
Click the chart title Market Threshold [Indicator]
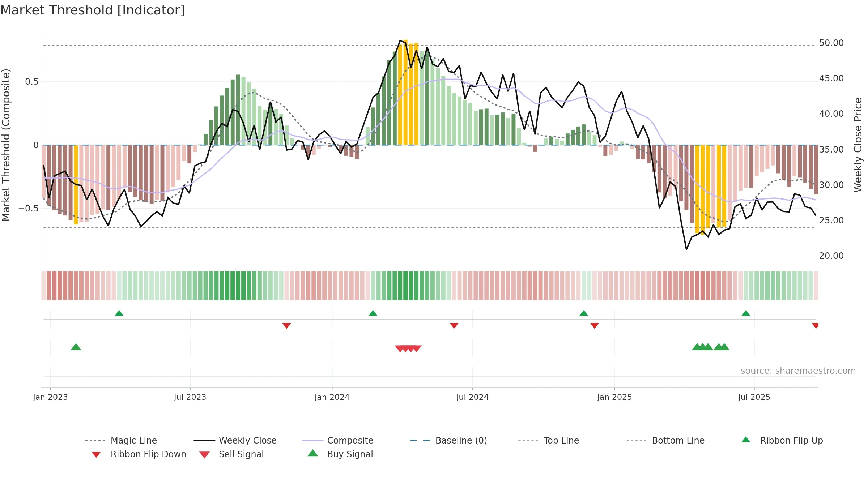(93, 10)
